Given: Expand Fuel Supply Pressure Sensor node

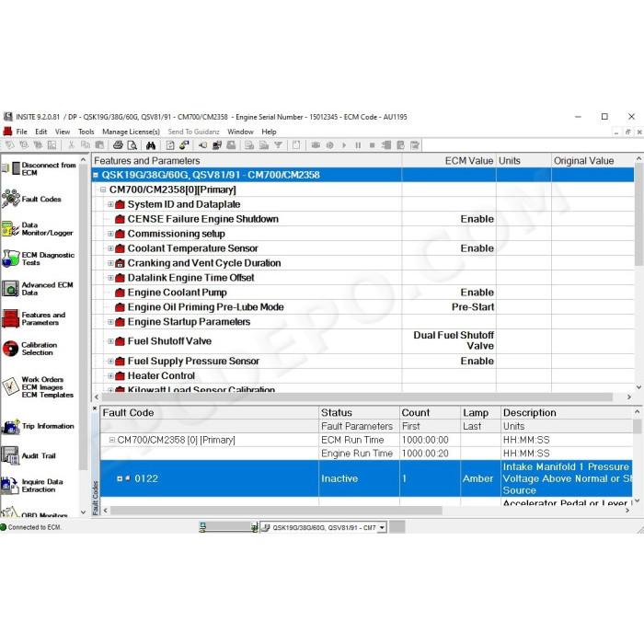Looking at the screenshot, I should click(110, 361).
